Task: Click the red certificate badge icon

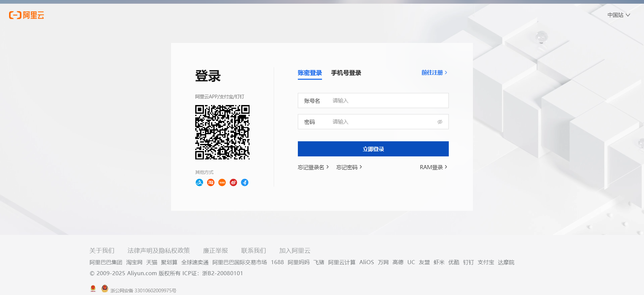Action: (x=93, y=289)
